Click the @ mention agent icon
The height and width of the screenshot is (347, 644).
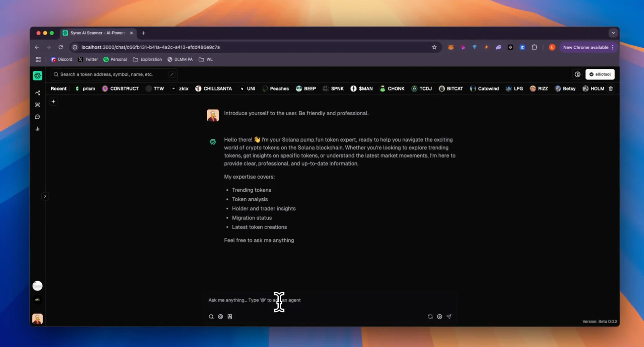tap(221, 316)
